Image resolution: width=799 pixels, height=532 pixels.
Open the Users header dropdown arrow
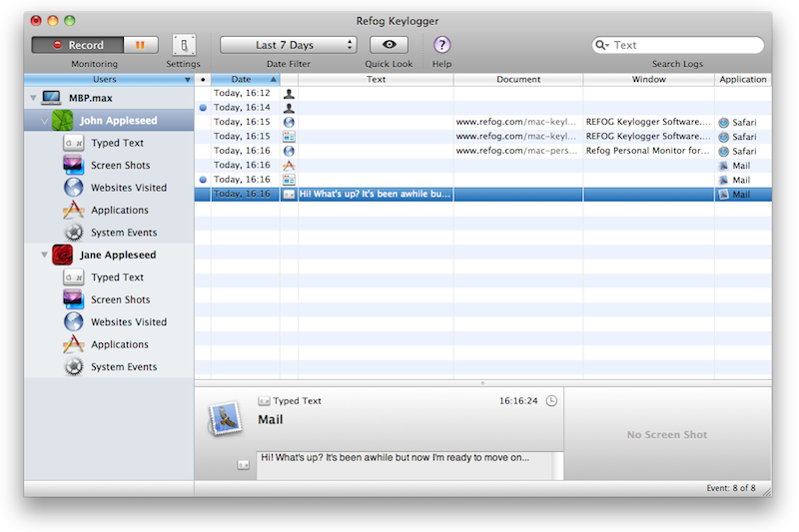pyautogui.click(x=188, y=80)
